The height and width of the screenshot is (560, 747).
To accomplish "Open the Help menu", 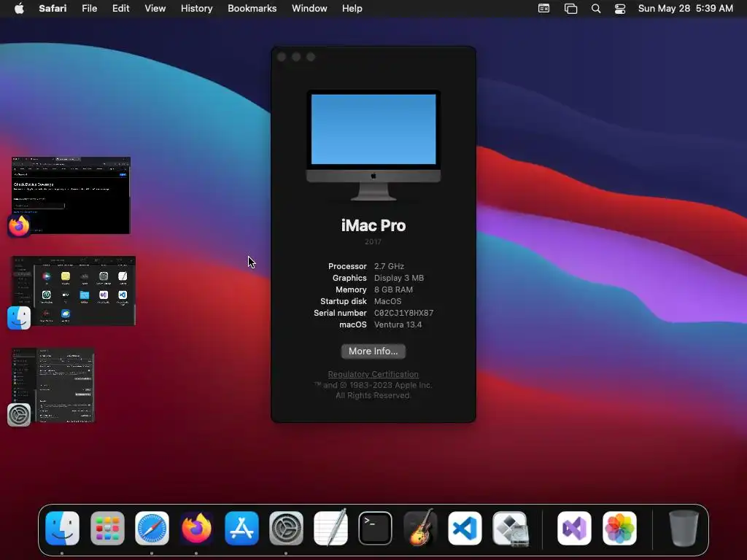I will [x=352, y=9].
